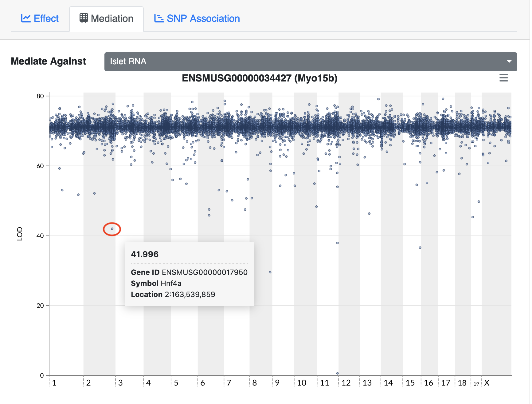Click the 41.996 value in tooltip header
532x404 pixels.
click(145, 254)
